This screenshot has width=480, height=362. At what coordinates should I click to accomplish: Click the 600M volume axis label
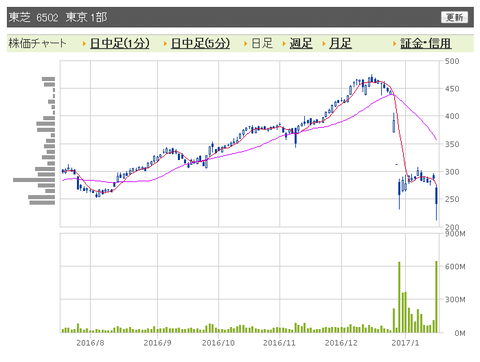pos(455,266)
